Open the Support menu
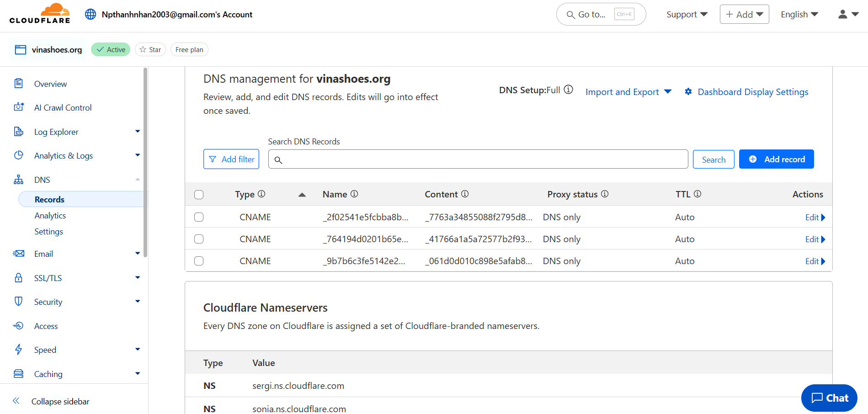The width and height of the screenshot is (868, 414). click(686, 14)
